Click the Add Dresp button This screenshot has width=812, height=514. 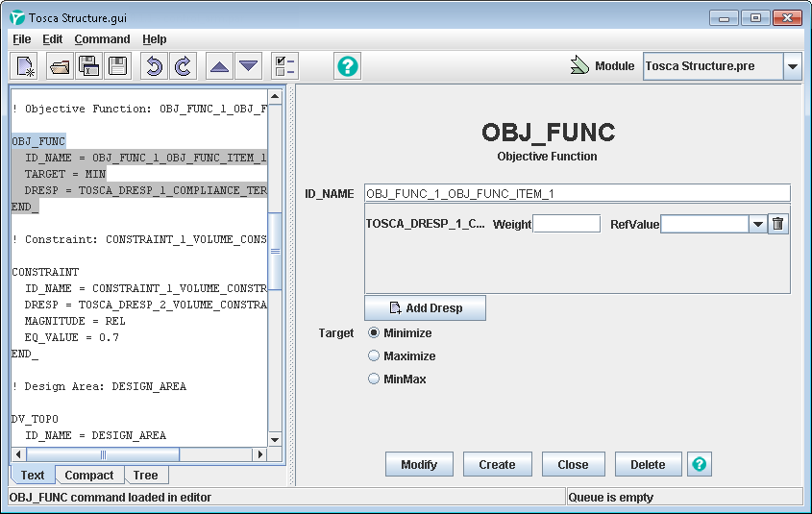(x=425, y=308)
